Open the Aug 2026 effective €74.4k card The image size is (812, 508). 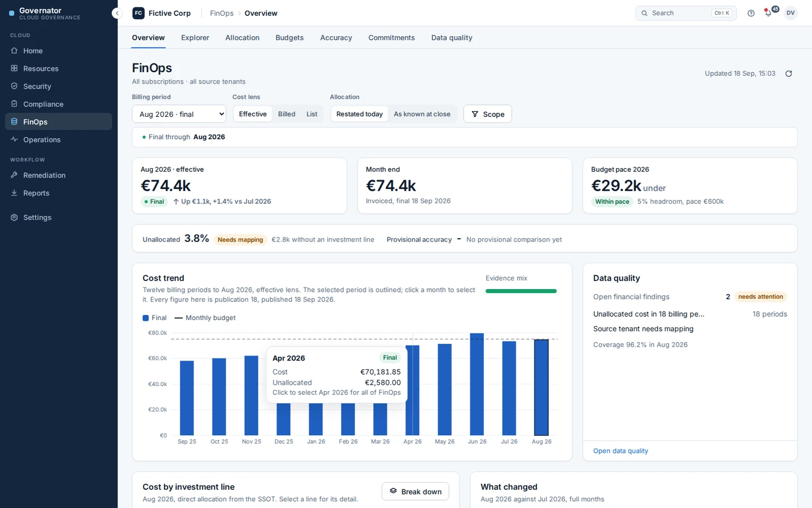click(x=239, y=186)
